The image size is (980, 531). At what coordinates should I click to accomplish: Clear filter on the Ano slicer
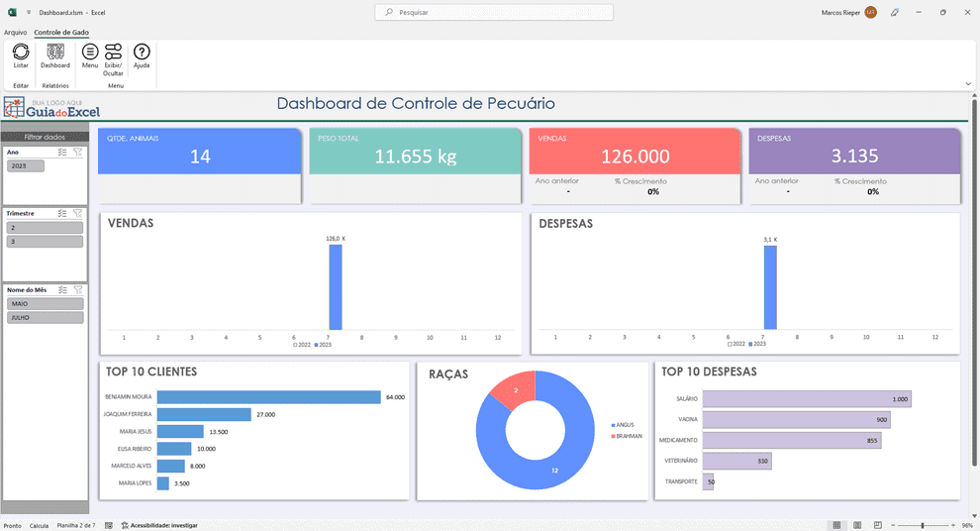[78, 153]
